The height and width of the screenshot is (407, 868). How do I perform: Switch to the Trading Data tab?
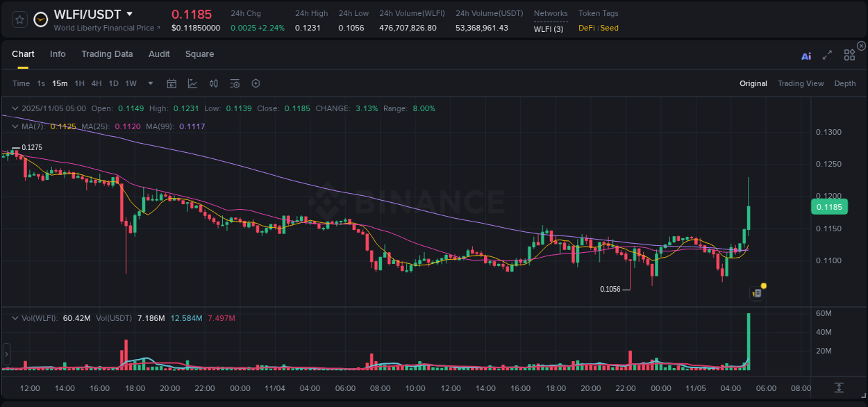(107, 53)
